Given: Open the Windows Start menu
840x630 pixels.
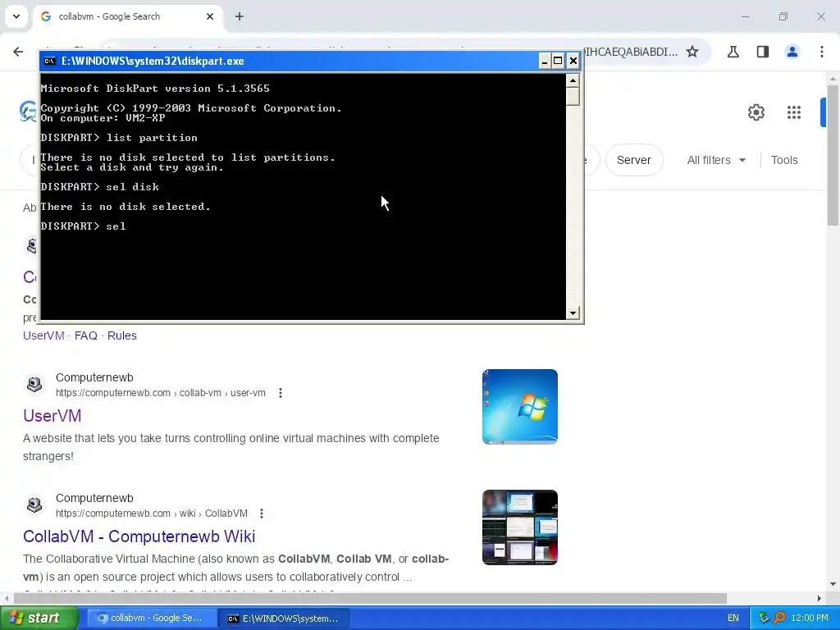Looking at the screenshot, I should 39,619.
